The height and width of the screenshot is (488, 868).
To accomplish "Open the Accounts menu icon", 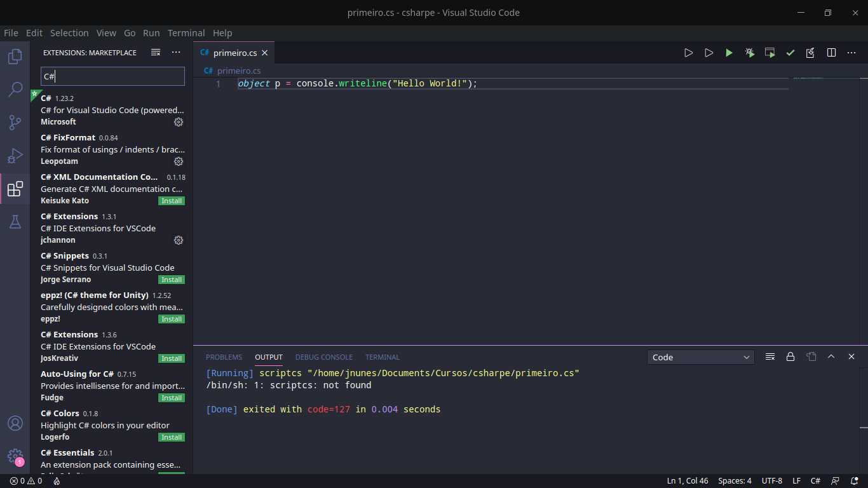I will [15, 423].
